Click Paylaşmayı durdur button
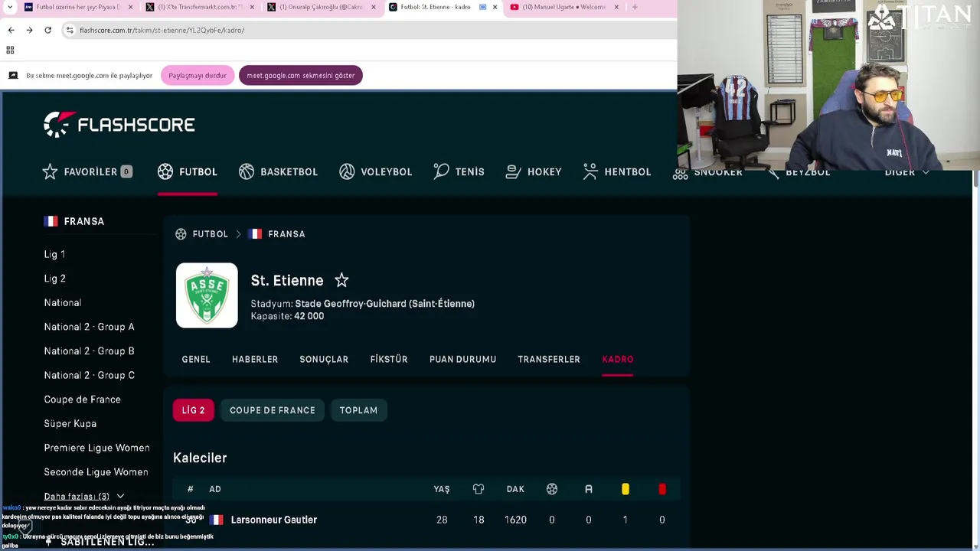The image size is (980, 551). click(x=198, y=76)
